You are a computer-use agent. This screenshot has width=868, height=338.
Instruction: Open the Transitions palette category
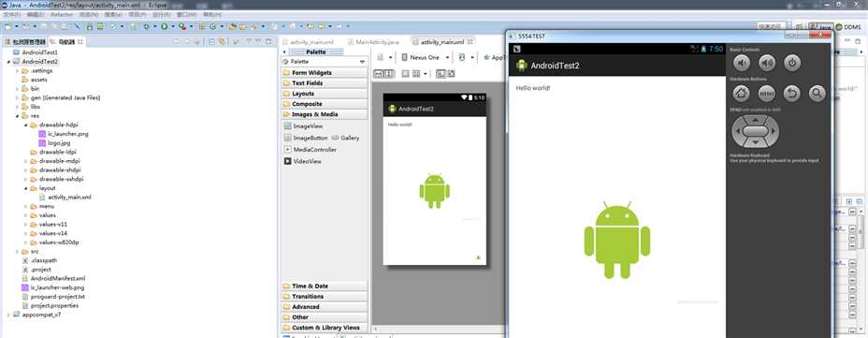[324, 297]
